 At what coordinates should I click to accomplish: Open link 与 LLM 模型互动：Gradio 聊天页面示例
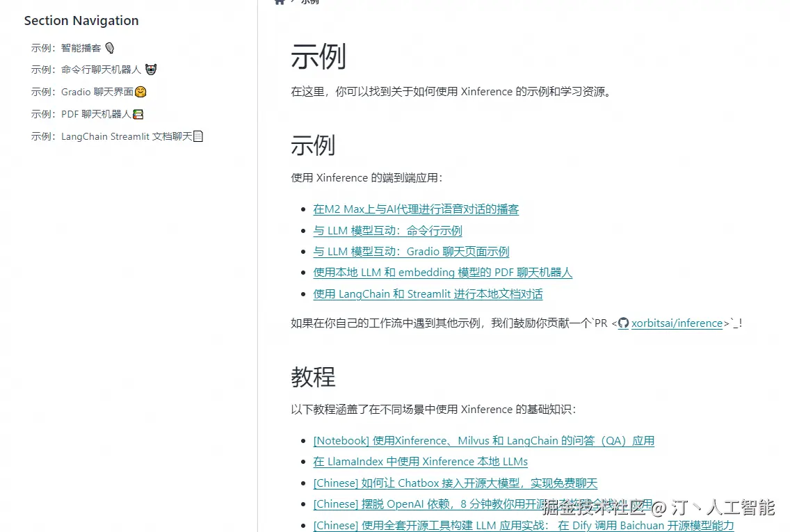(411, 251)
